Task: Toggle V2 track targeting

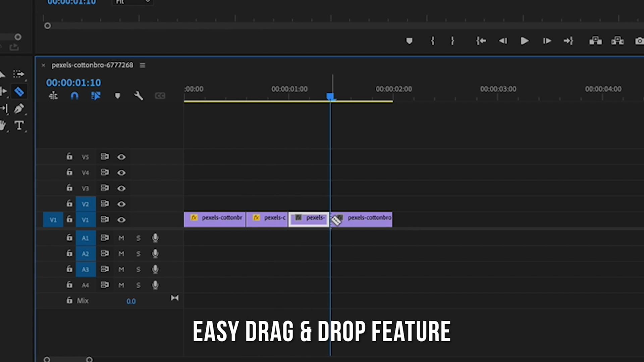Action: coord(86,204)
